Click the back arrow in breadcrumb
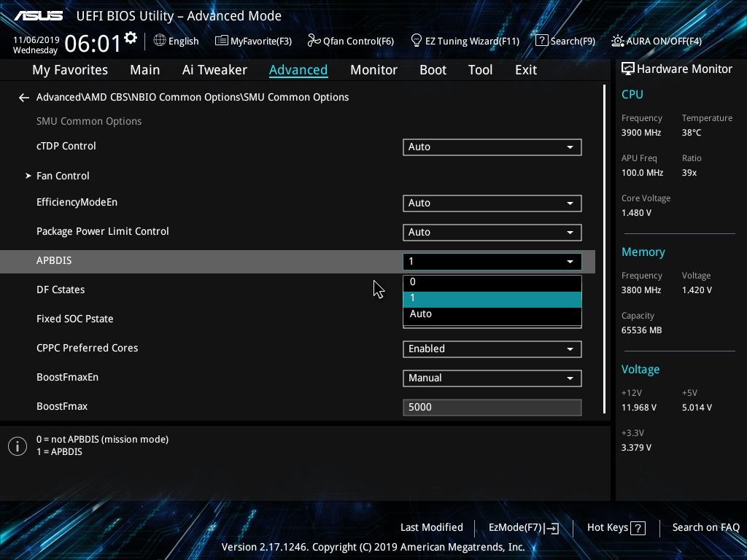This screenshot has height=560, width=747. point(24,98)
